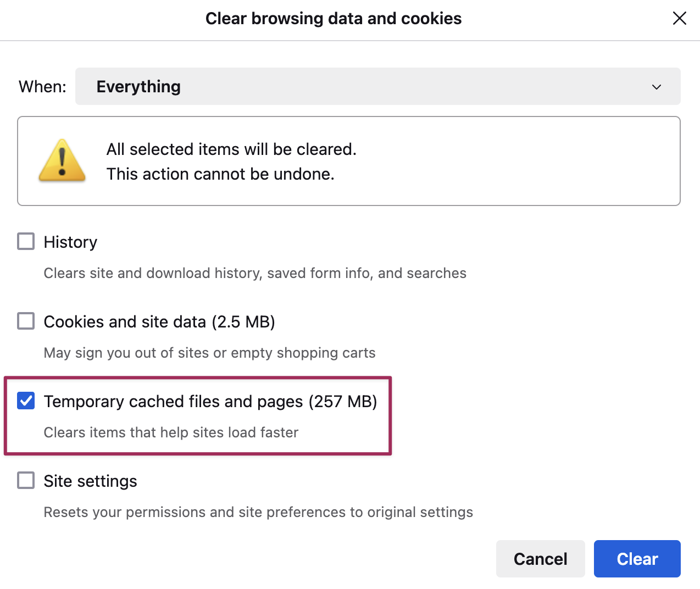Click the All selected items will be cleared text
700x589 pixels.
coord(231,149)
